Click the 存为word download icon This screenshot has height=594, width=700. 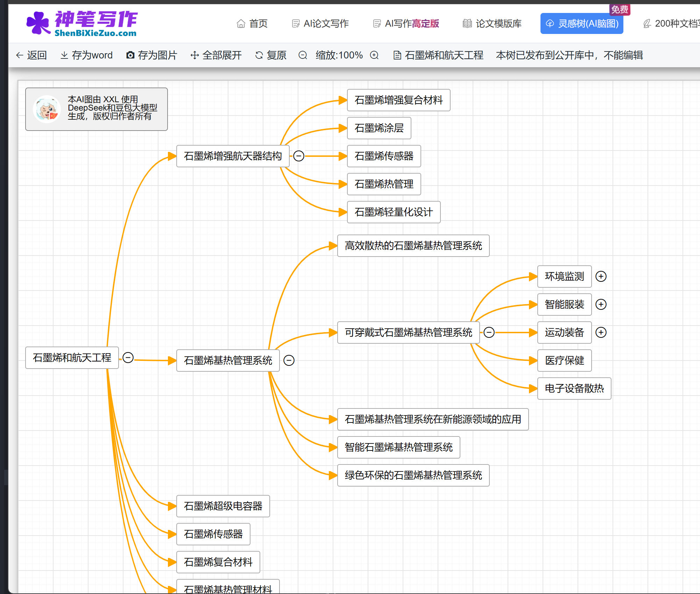point(64,55)
